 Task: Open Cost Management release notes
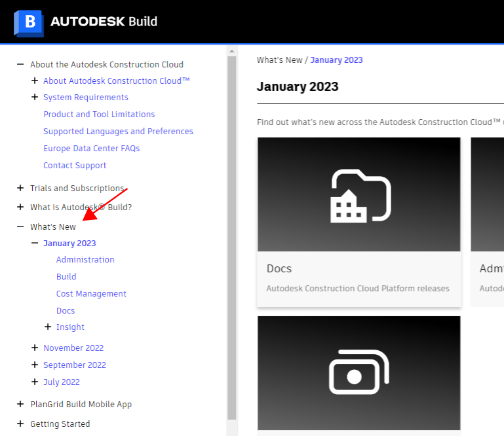(91, 294)
